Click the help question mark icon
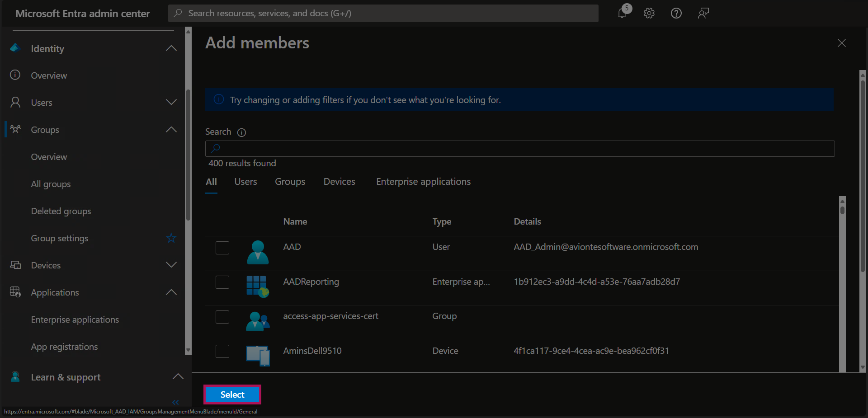Image resolution: width=868 pixels, height=418 pixels. tap(676, 13)
